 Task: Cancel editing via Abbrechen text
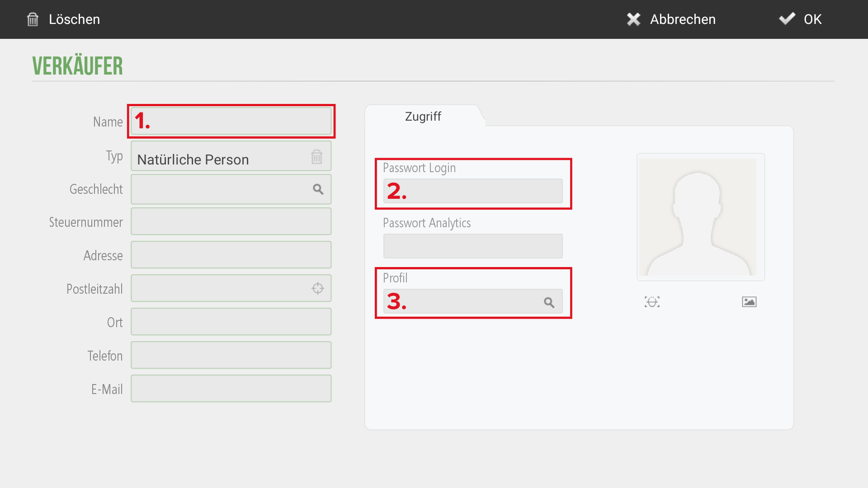683,19
